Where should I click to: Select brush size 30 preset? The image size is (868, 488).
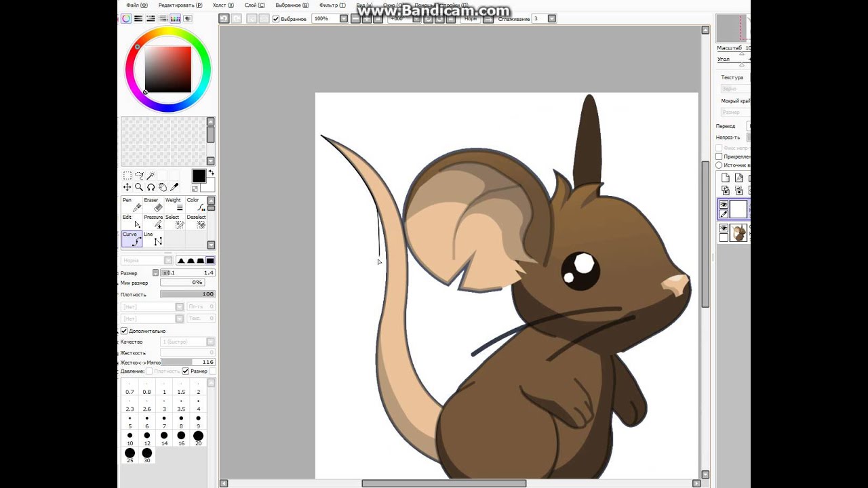146,455
